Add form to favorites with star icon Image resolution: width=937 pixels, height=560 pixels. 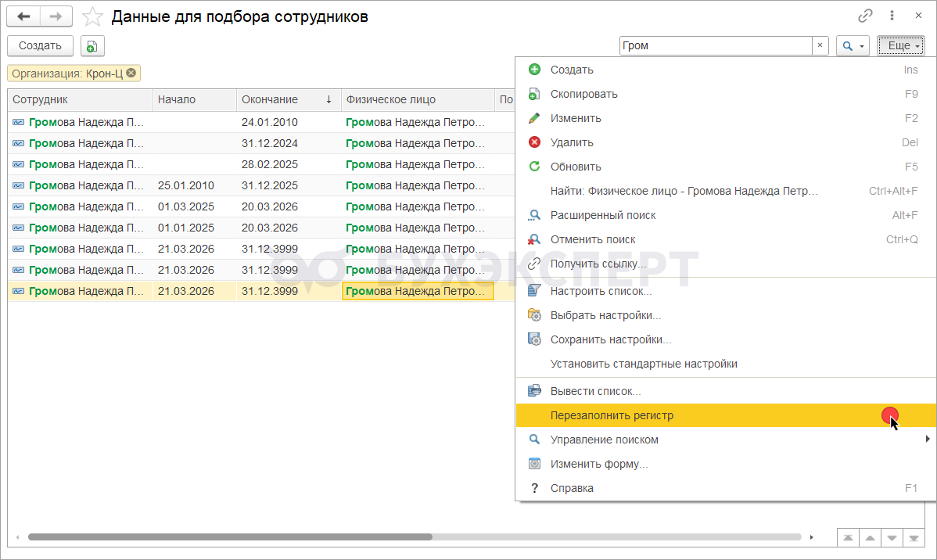92,16
